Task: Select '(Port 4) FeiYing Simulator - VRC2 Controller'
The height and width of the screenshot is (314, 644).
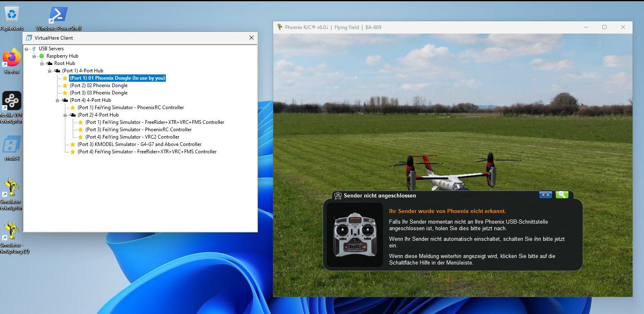Action: [x=132, y=137]
